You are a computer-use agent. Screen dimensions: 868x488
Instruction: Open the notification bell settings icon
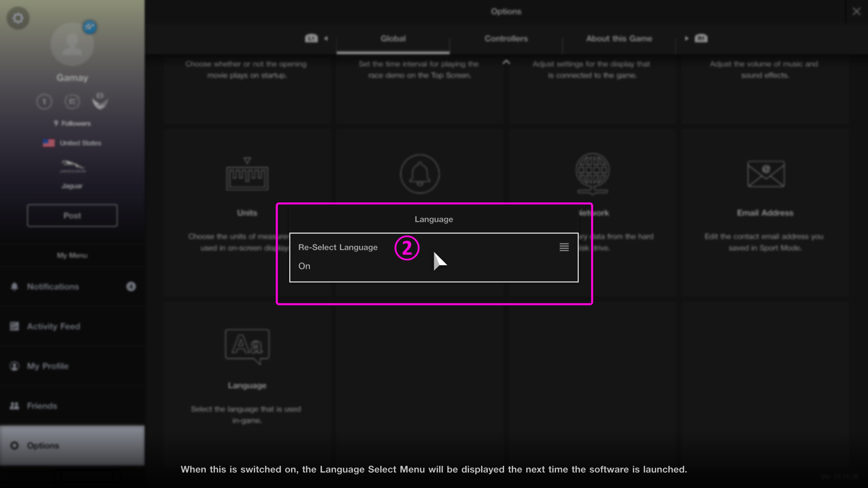pyautogui.click(x=420, y=174)
